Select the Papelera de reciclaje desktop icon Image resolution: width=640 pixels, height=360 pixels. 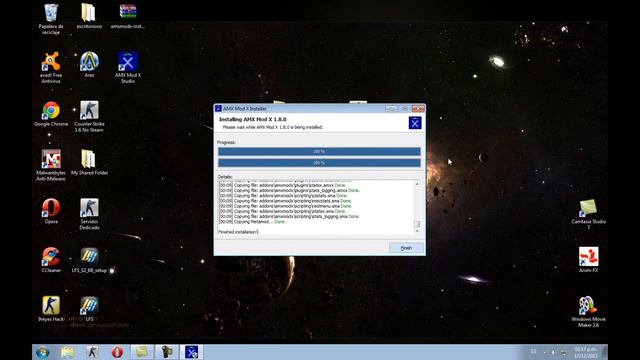coord(51,18)
